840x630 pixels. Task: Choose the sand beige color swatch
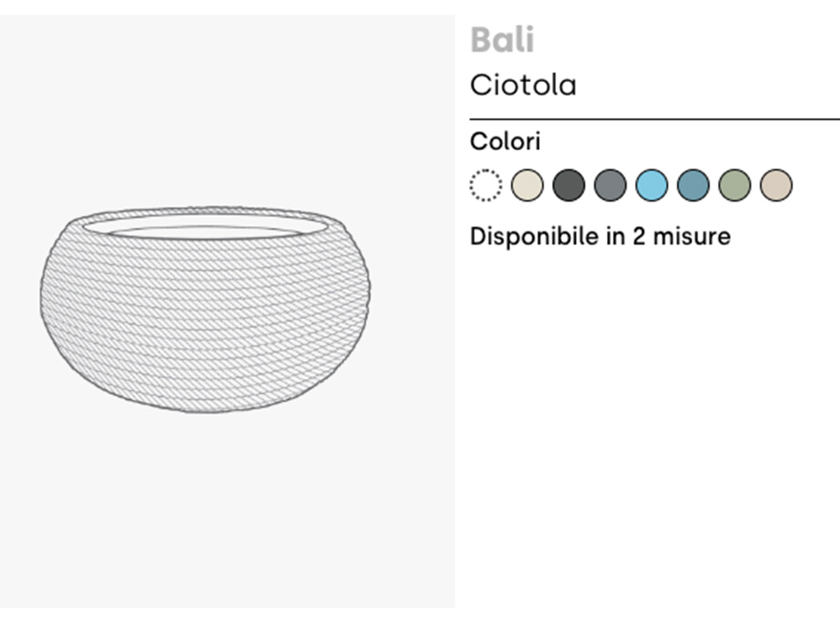click(776, 185)
